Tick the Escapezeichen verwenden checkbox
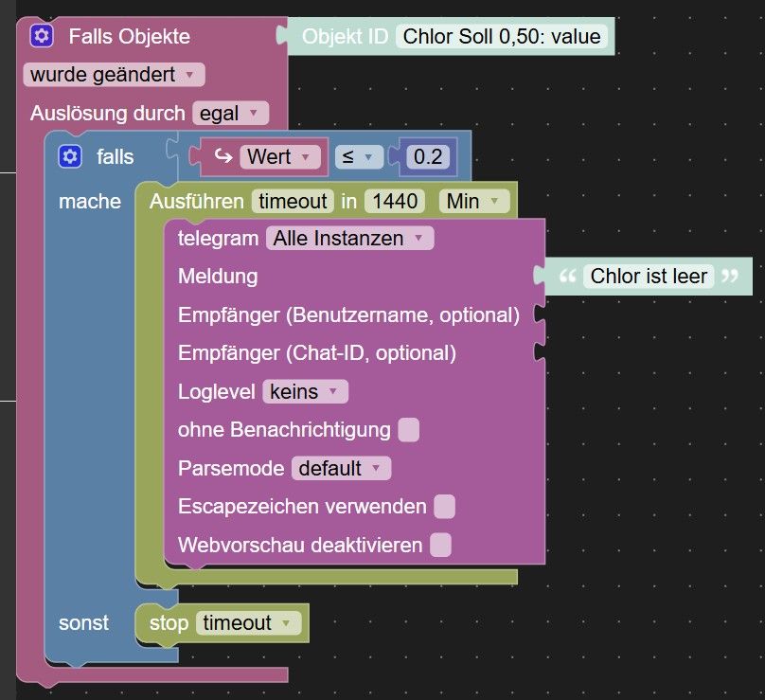This screenshot has height=700, width=765. coord(444,506)
